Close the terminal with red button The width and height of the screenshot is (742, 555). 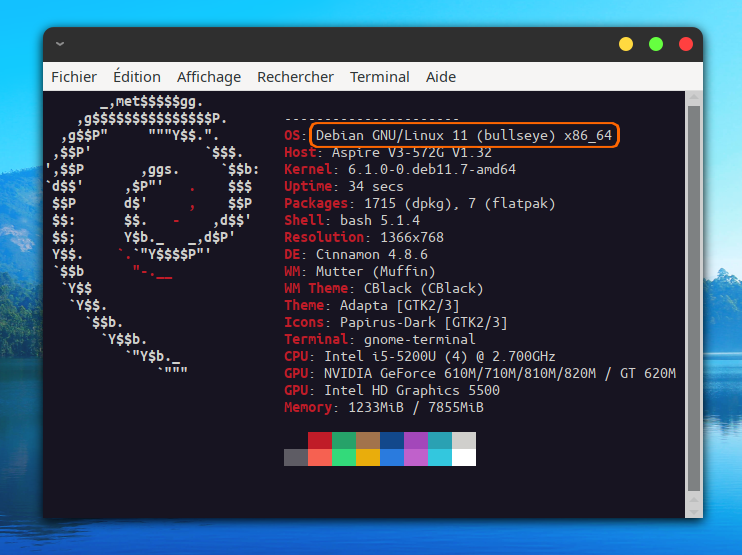[x=686, y=44]
